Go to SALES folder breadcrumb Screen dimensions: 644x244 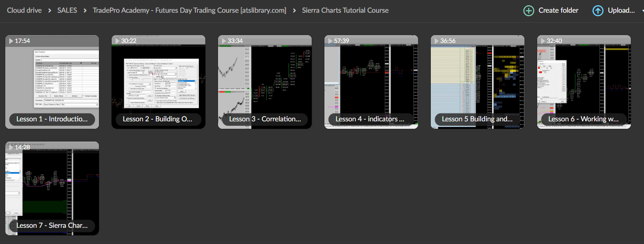pos(67,10)
